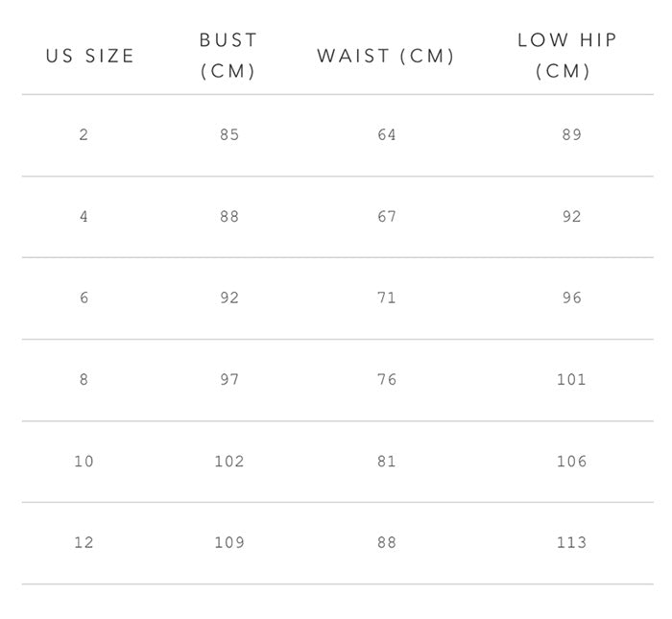Select US size 8 cell

84,379
